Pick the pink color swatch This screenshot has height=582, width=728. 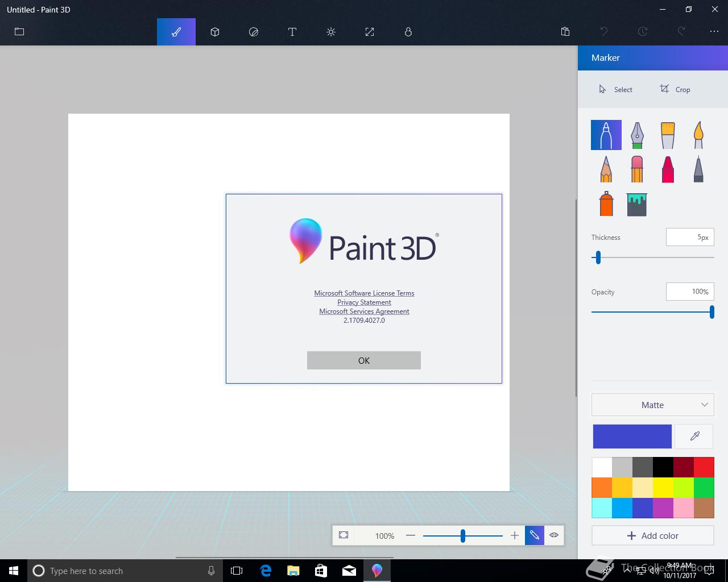coord(684,508)
